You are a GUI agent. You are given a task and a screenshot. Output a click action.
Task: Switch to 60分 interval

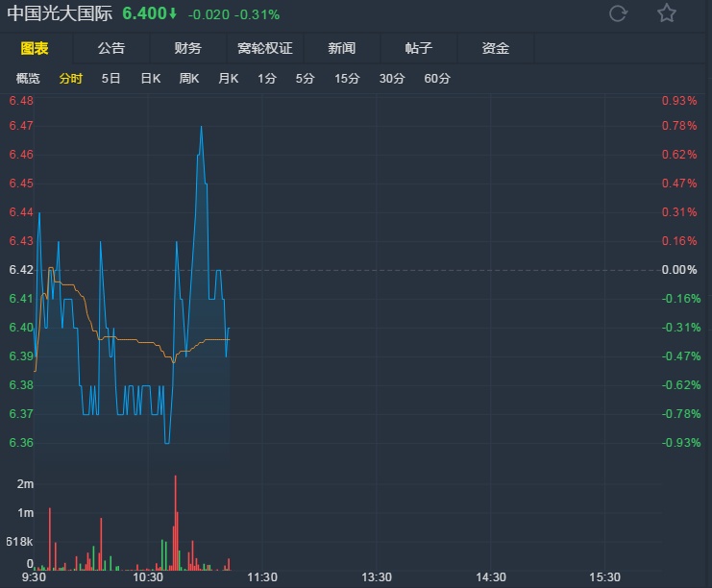click(x=437, y=79)
